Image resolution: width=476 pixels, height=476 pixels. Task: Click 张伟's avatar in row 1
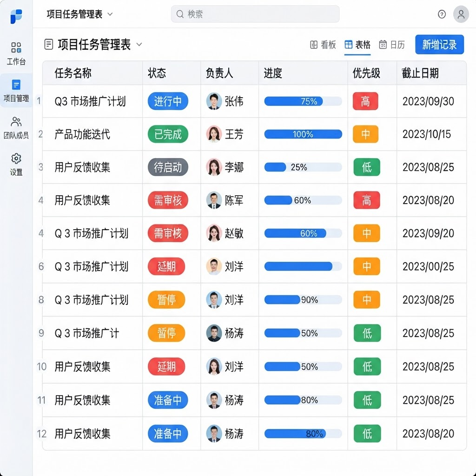click(214, 101)
